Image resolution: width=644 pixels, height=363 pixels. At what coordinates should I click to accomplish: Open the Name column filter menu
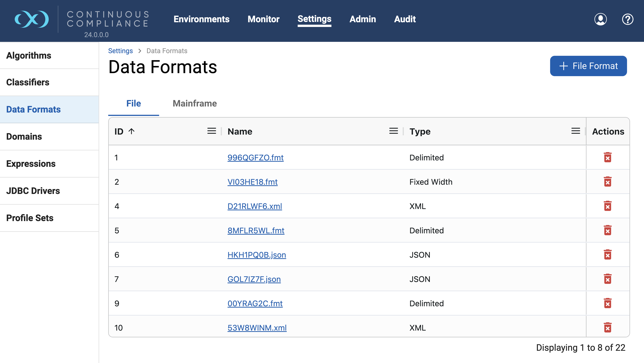[393, 131]
